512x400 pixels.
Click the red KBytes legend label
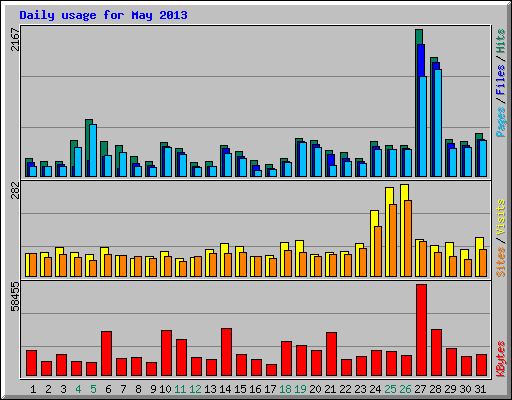click(x=501, y=359)
